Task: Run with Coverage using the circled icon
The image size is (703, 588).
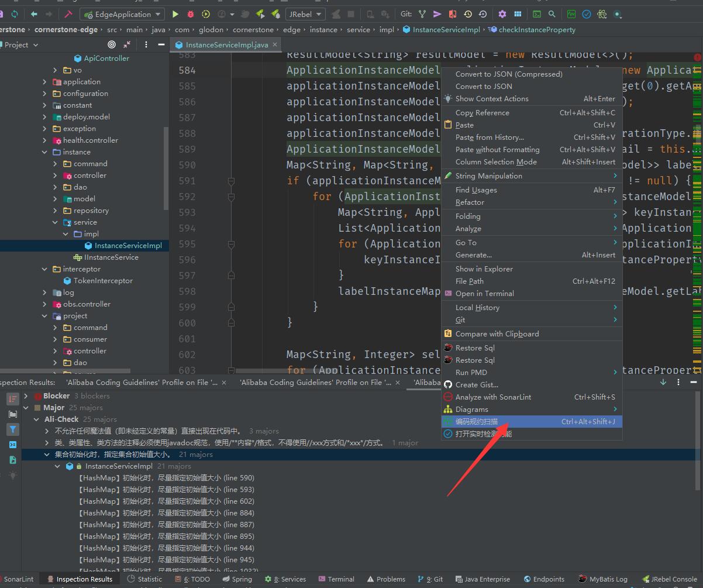Action: 205,13
